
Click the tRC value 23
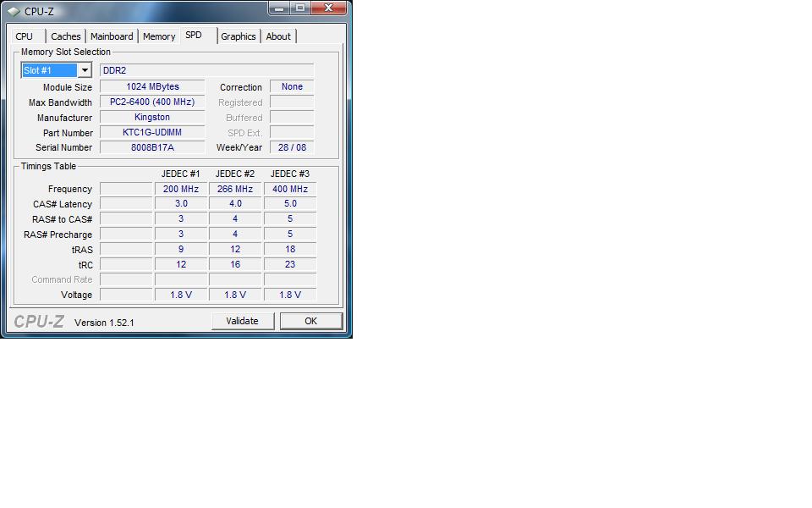pos(290,264)
